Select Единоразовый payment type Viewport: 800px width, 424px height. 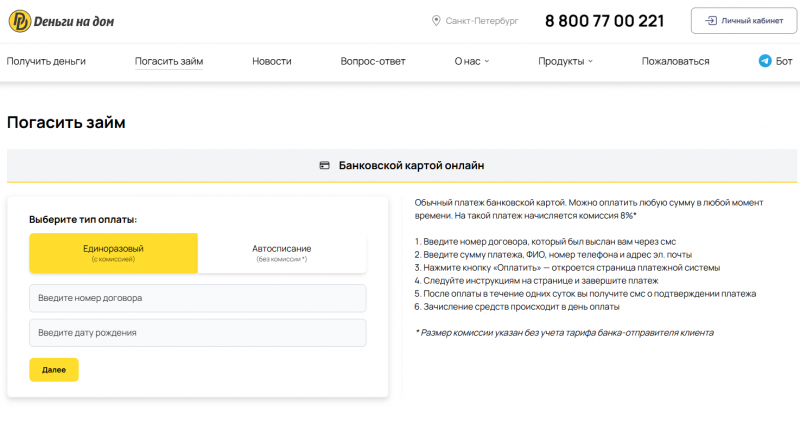point(113,253)
